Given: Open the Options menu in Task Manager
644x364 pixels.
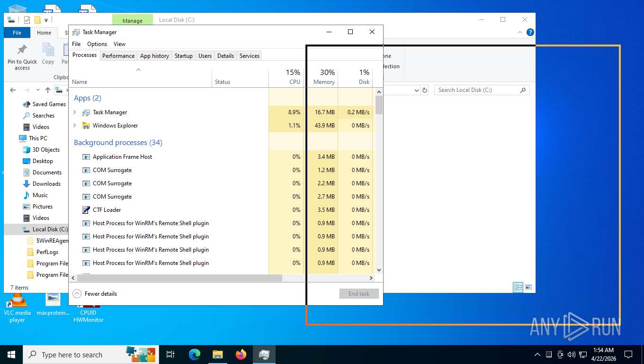Looking at the screenshot, I should pos(97,44).
